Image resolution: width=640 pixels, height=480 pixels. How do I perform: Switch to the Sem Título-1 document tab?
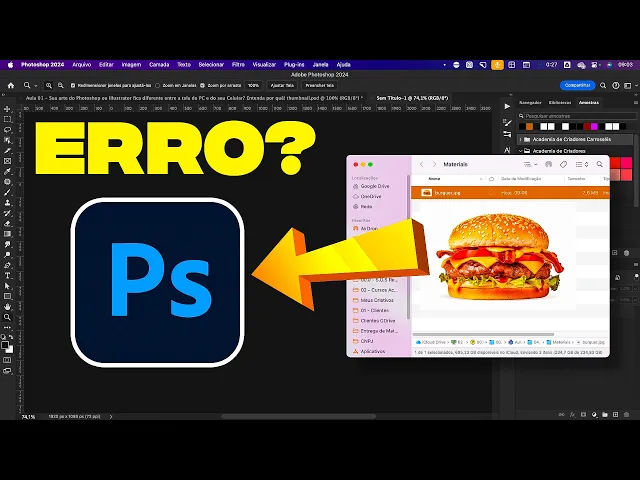412,98
